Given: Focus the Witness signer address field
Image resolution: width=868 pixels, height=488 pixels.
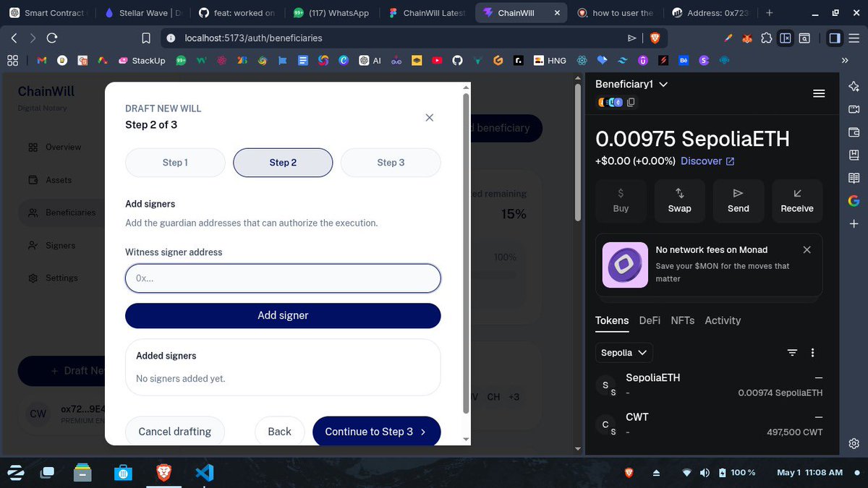Looking at the screenshot, I should tap(283, 278).
